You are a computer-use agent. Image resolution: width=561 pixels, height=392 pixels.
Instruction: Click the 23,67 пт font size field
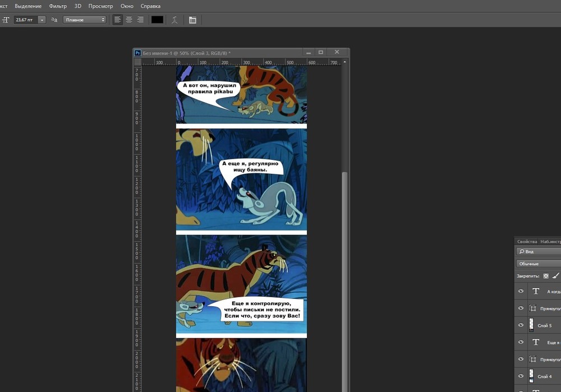(26, 20)
